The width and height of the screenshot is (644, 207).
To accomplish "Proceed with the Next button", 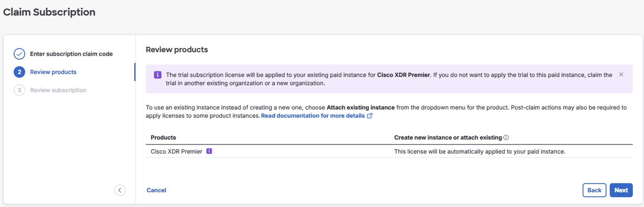I will (621, 190).
